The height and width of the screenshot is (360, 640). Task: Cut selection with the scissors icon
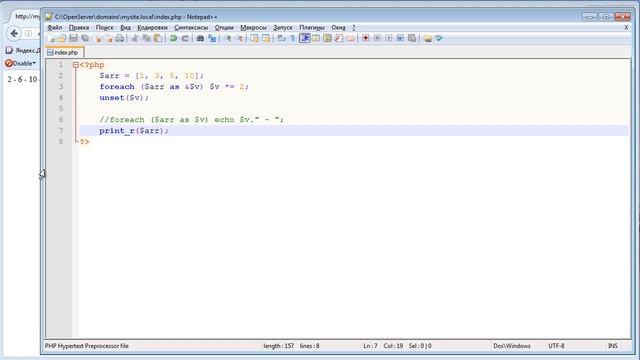tap(135, 38)
